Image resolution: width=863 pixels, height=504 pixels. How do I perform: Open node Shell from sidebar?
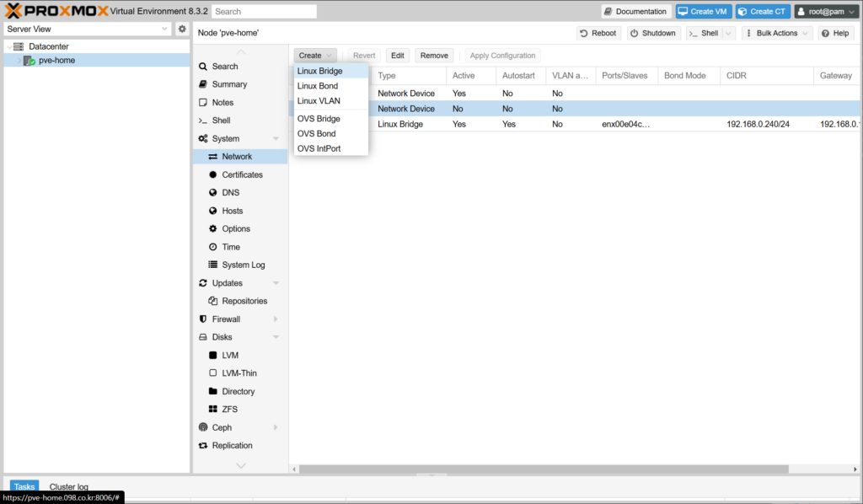point(221,121)
